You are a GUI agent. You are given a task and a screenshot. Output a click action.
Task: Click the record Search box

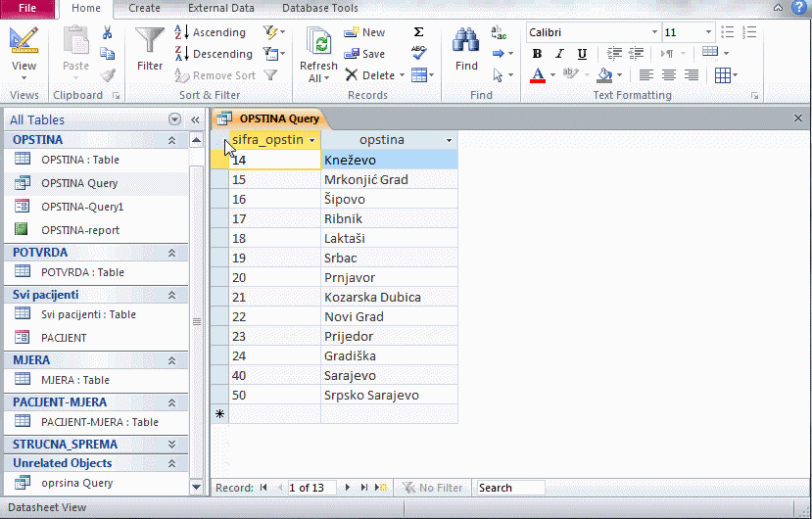pos(510,488)
